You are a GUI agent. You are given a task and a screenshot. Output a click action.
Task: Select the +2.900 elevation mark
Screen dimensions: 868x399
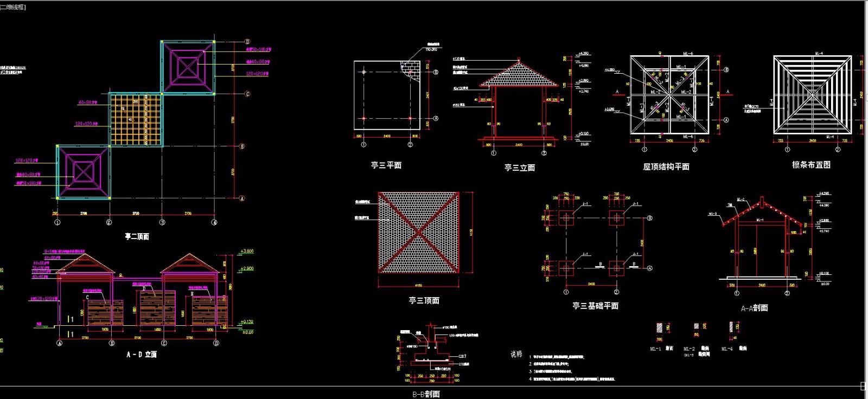click(x=246, y=268)
